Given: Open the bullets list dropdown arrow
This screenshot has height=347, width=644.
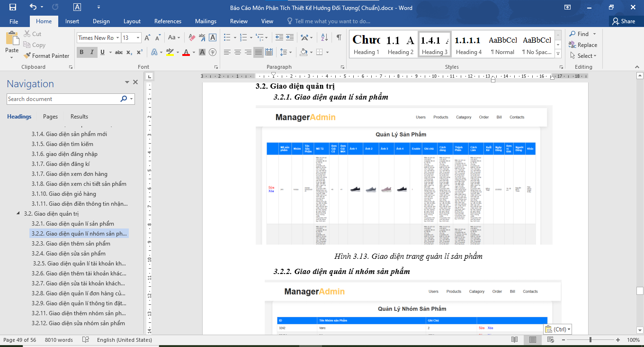Looking at the screenshot, I should tap(234, 37).
